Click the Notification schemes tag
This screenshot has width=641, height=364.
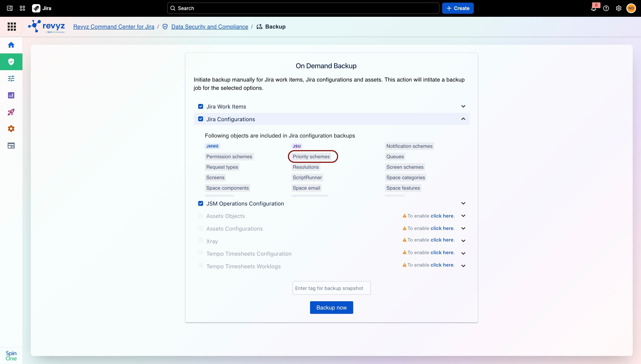(409, 146)
